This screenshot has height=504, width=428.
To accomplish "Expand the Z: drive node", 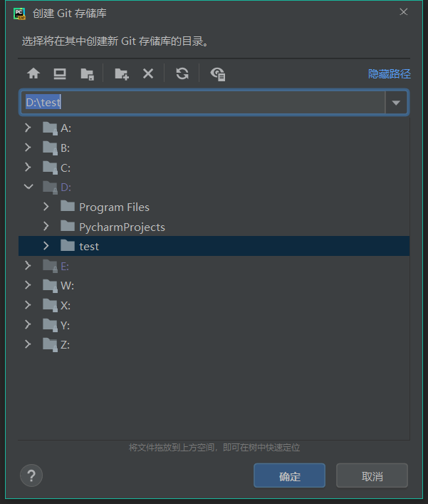I will click(28, 344).
